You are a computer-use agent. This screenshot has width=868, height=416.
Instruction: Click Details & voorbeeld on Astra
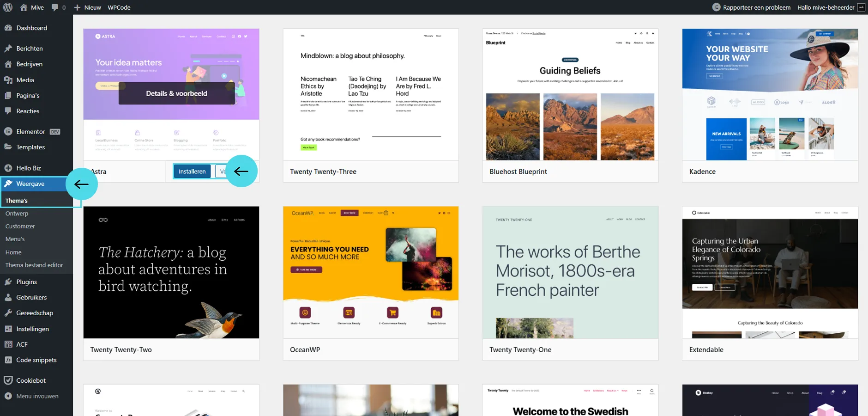pos(176,93)
